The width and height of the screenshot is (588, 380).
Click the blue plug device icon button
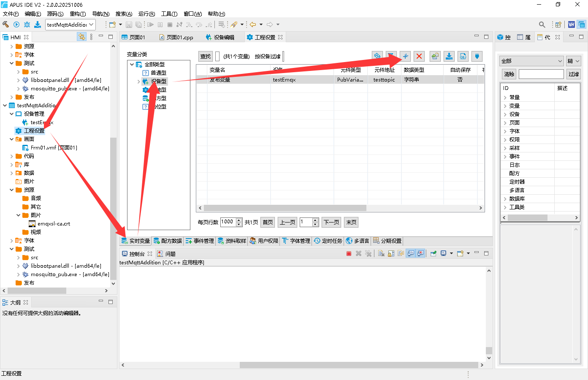[x=477, y=56]
